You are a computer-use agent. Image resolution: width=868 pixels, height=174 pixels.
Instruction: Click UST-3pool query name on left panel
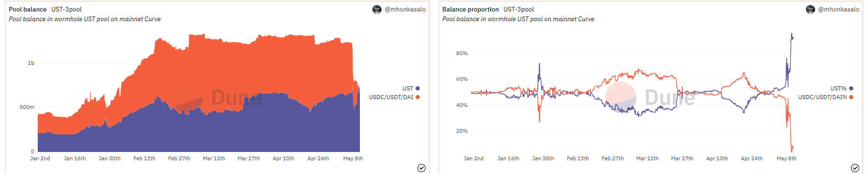point(66,9)
